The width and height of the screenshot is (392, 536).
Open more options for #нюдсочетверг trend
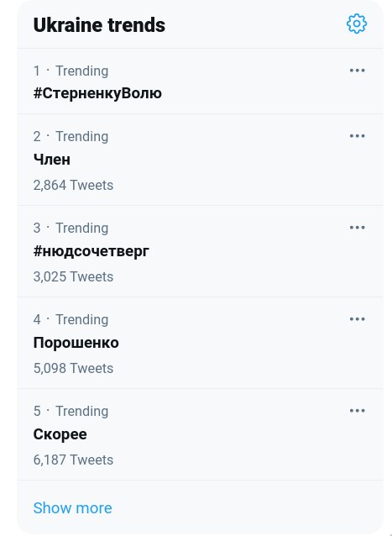(x=358, y=228)
